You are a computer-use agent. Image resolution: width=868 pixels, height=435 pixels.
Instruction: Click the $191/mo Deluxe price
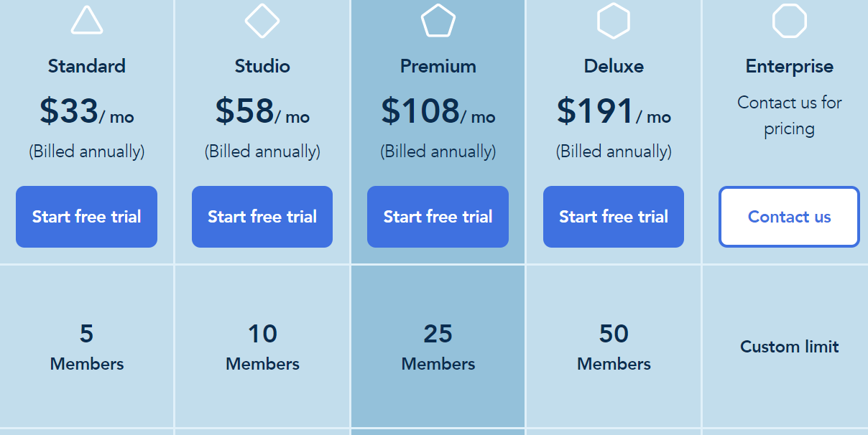pyautogui.click(x=614, y=111)
